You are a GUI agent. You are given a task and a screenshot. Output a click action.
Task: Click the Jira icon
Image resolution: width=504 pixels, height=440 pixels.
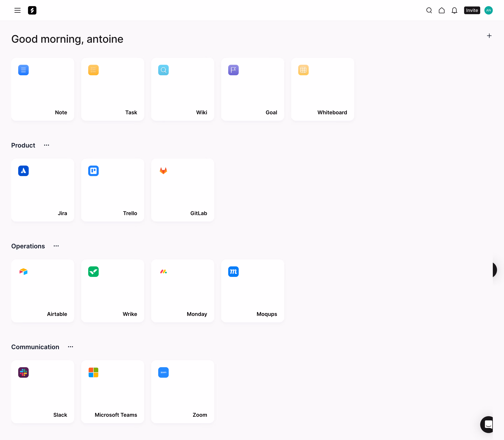click(x=23, y=171)
